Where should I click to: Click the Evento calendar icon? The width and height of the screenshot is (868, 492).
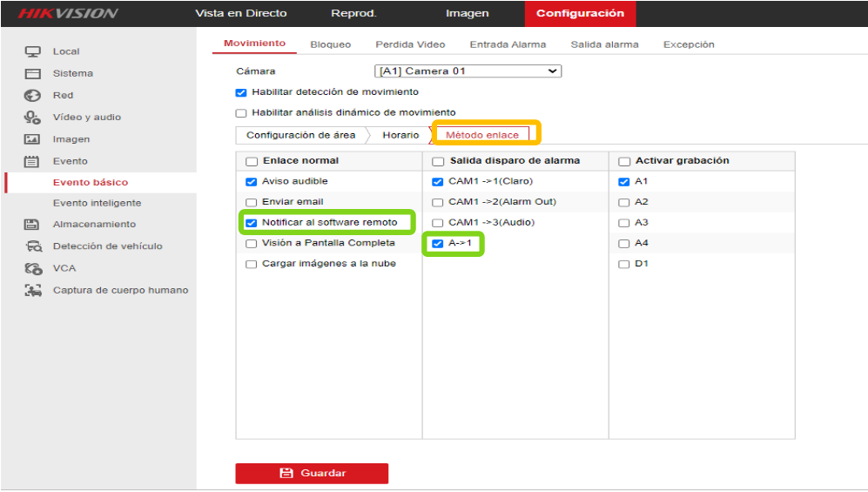point(31,161)
